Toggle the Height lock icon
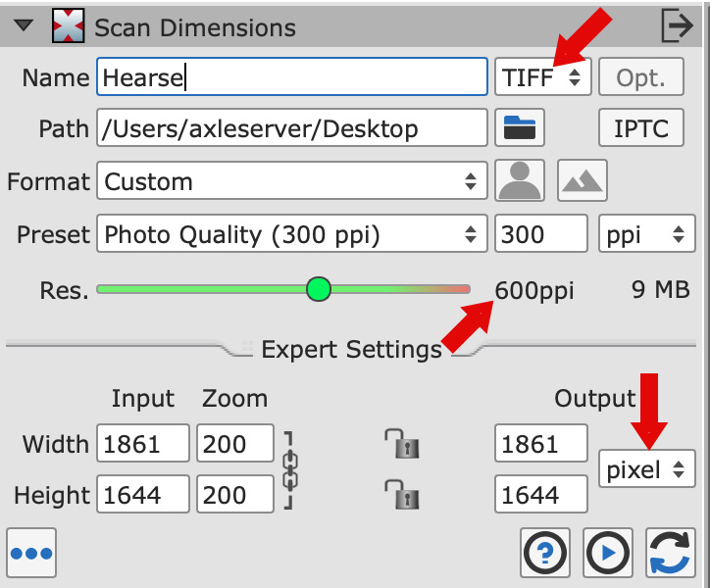Viewport: 710px width, 588px height. coord(401,494)
